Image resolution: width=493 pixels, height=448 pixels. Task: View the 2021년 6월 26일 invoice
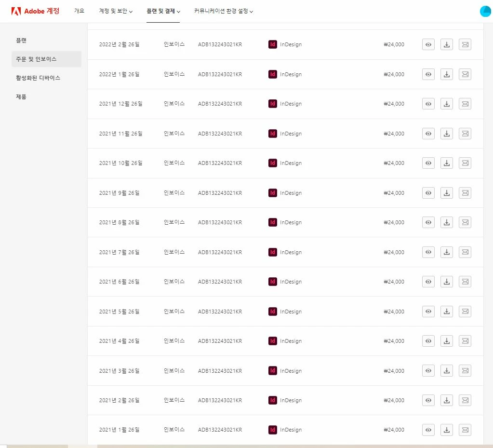(428, 282)
